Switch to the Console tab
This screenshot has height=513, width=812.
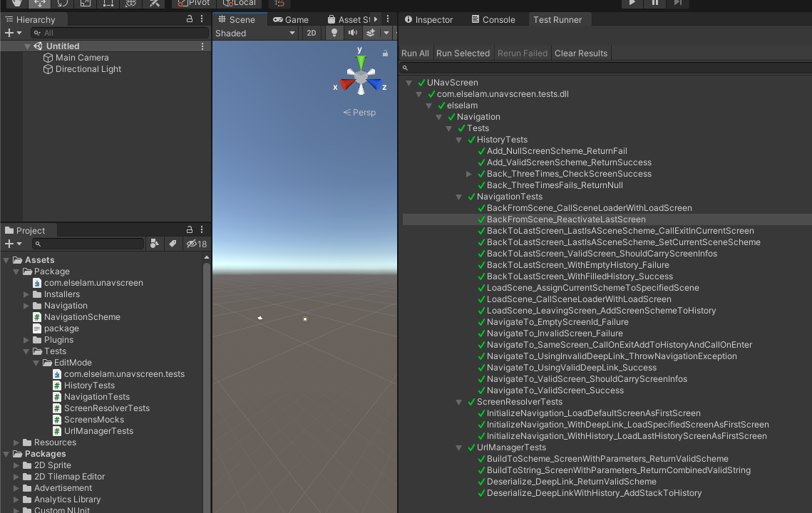tap(493, 20)
